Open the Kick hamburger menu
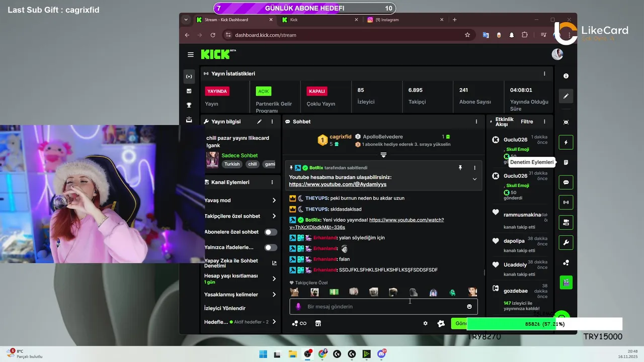 coord(191,54)
